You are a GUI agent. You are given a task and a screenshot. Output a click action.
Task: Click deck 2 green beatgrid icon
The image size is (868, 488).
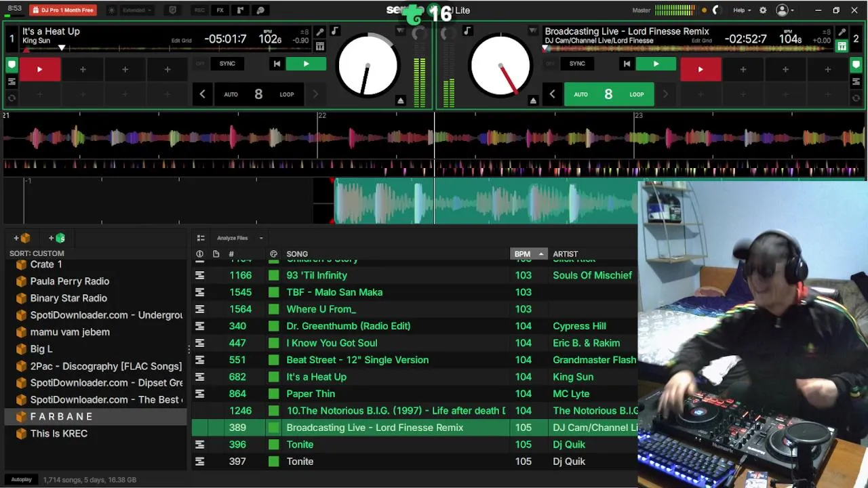coord(842,46)
